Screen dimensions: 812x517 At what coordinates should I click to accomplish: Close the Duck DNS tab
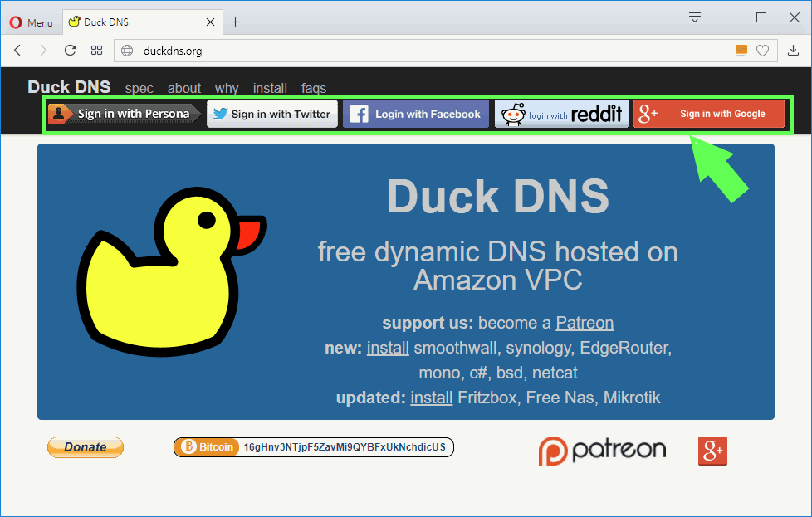(210, 22)
